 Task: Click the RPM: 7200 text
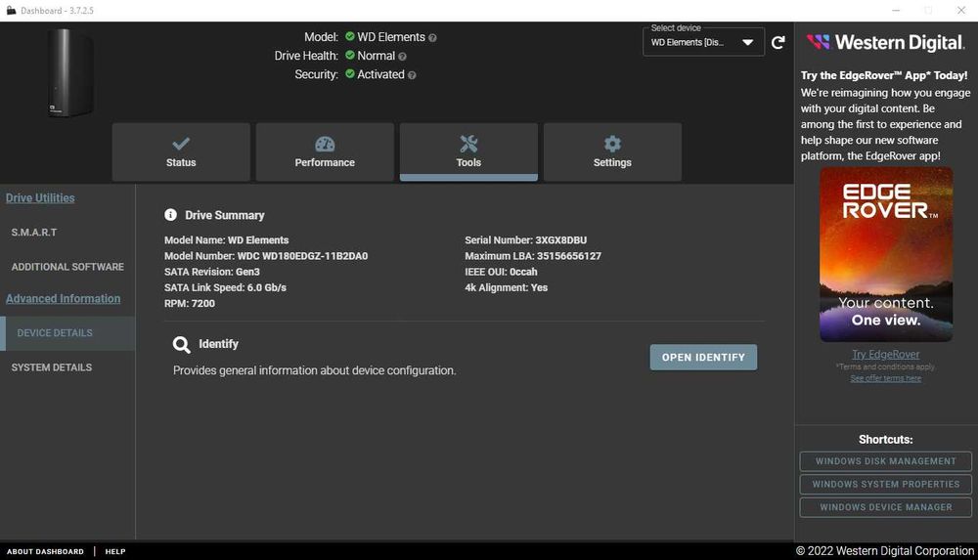(x=190, y=304)
